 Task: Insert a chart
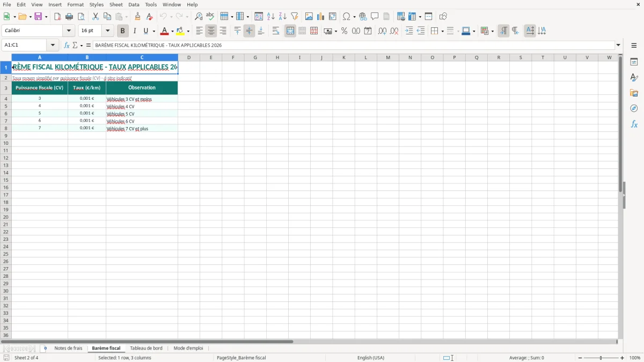tap(321, 17)
